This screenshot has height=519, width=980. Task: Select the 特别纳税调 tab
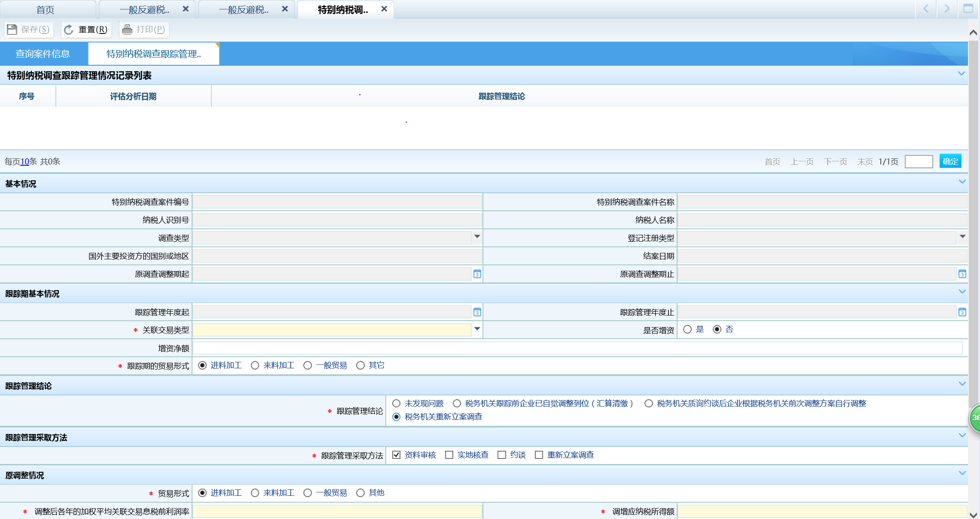click(x=342, y=9)
